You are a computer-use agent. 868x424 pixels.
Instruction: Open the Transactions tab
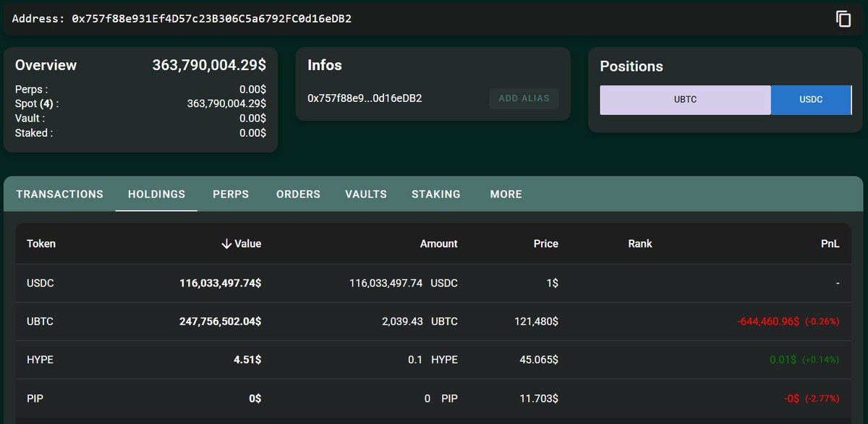[59, 194]
